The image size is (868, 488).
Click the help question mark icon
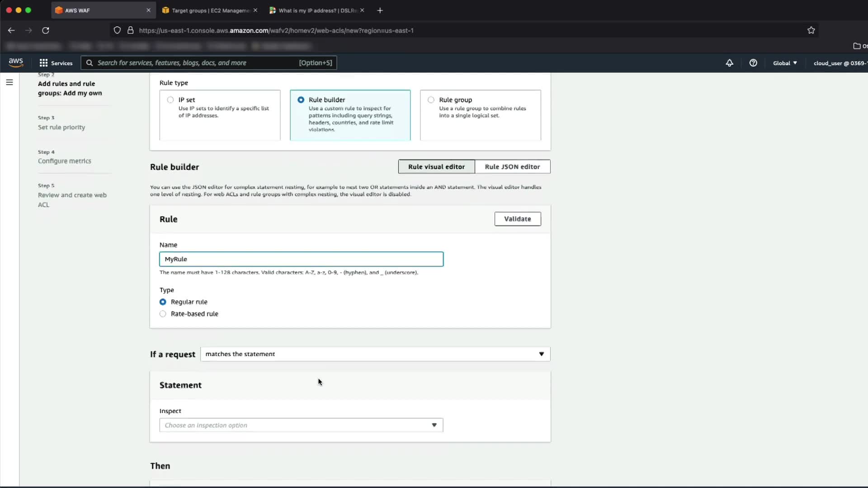pyautogui.click(x=753, y=63)
